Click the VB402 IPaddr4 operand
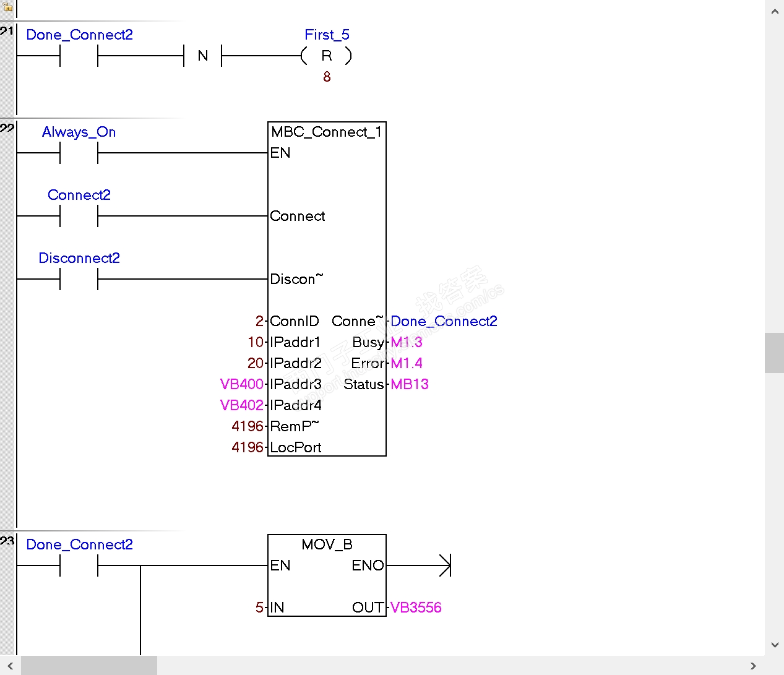The image size is (784, 675). (242, 405)
